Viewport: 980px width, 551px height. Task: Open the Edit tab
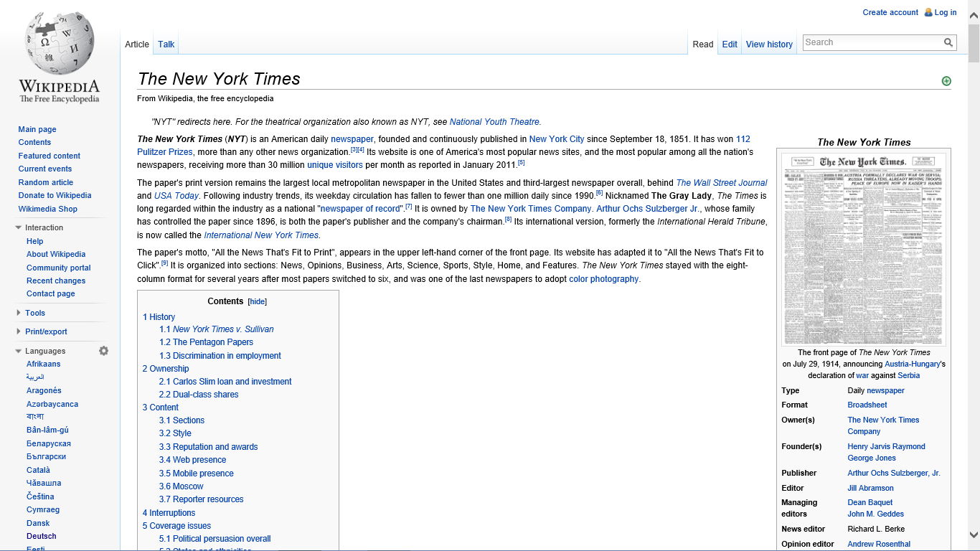point(730,44)
